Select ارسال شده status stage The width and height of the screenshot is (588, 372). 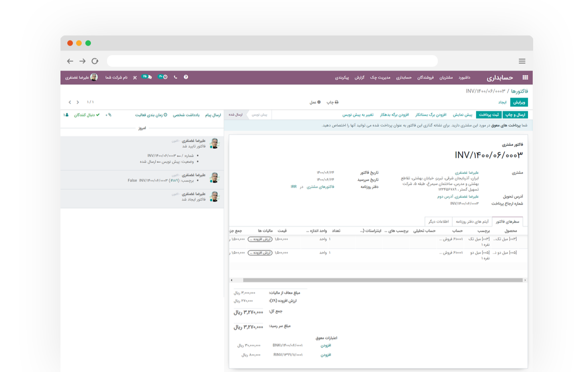(236, 115)
